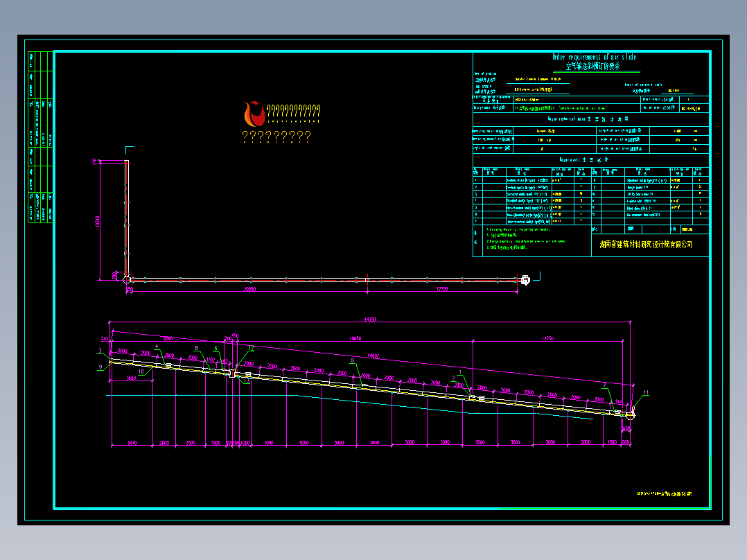Select the 12750 dimension in elevation view
The height and width of the screenshot is (560, 747).
[x=547, y=338]
